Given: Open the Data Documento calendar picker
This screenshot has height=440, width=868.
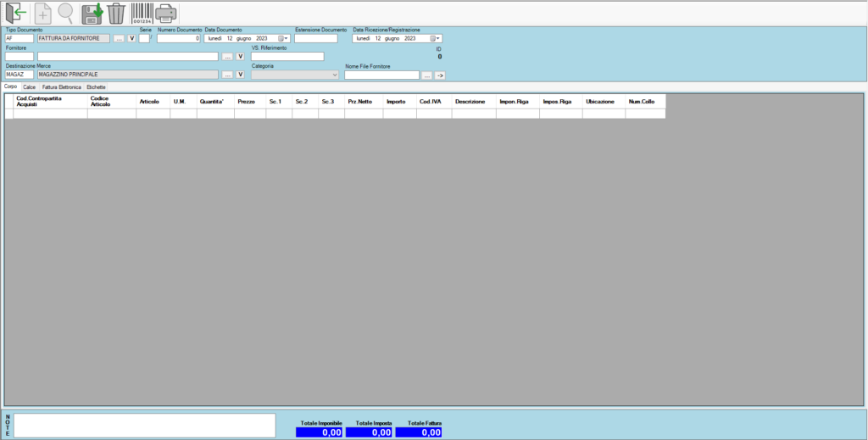Looking at the screenshot, I should (x=283, y=38).
